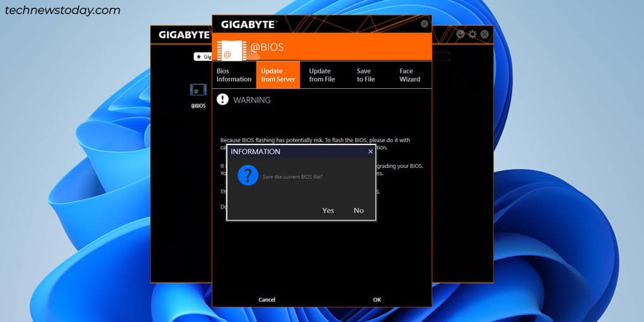Open the @BIOS chip icon in App Center window

tap(198, 90)
